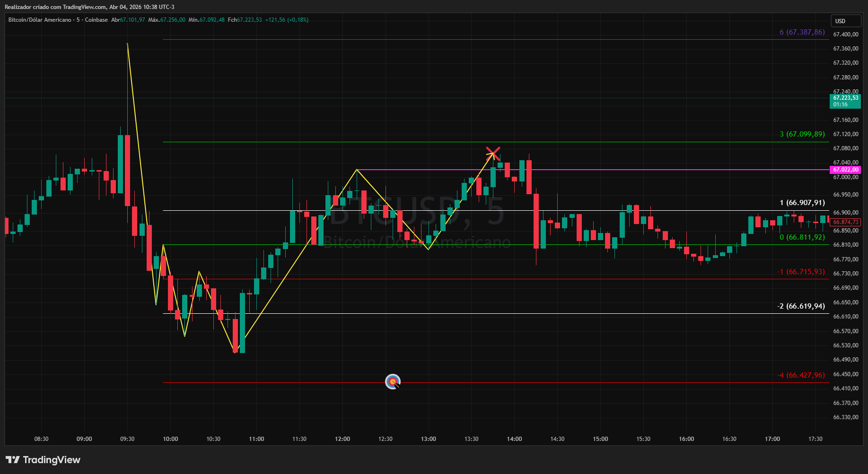The width and height of the screenshot is (868, 474).
Task: Click the 67.400,00 price axis label
Action: point(846,34)
